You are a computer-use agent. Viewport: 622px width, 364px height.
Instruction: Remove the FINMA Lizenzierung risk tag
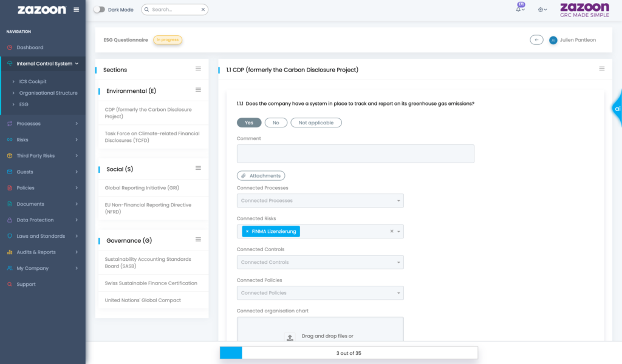pos(247,231)
